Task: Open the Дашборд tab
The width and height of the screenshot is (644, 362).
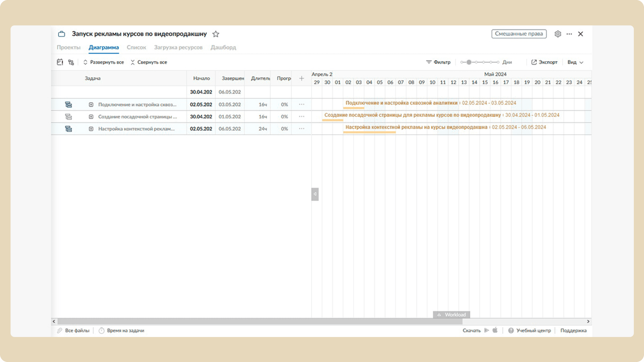Action: coord(223,47)
